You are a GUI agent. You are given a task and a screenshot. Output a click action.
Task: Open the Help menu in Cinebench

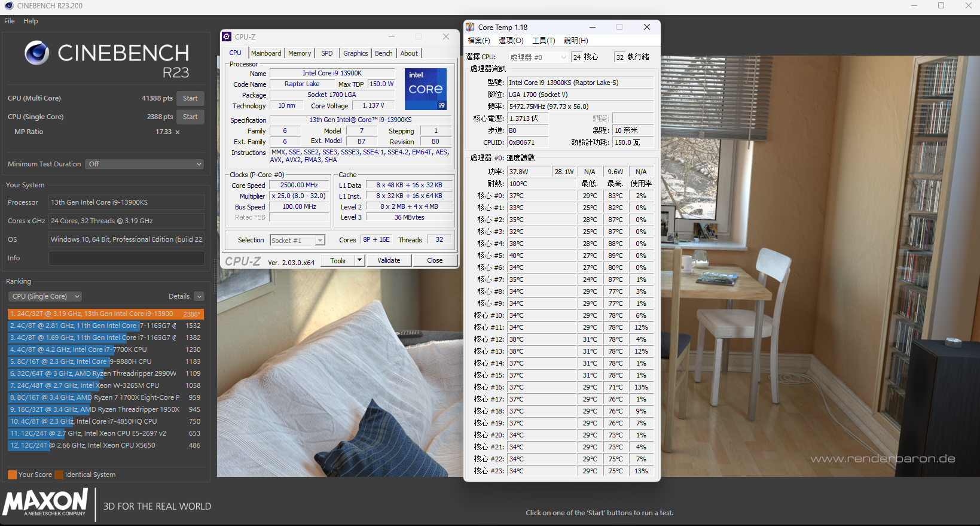pos(30,21)
